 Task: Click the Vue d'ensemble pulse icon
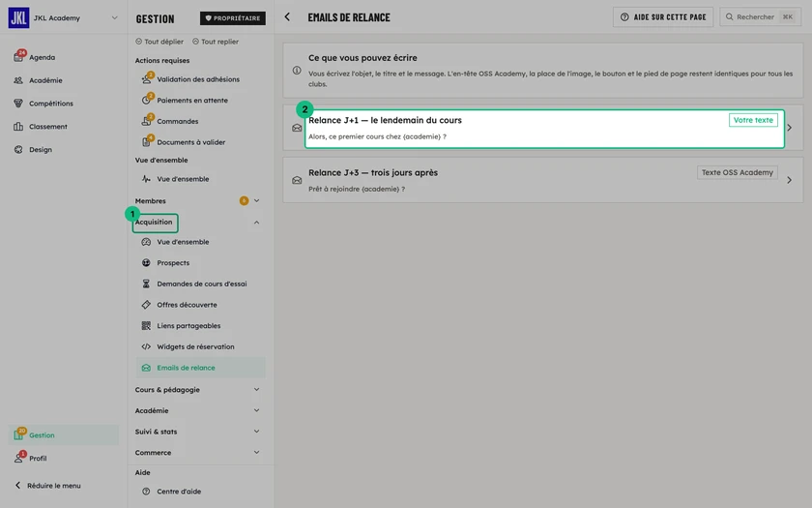click(146, 179)
